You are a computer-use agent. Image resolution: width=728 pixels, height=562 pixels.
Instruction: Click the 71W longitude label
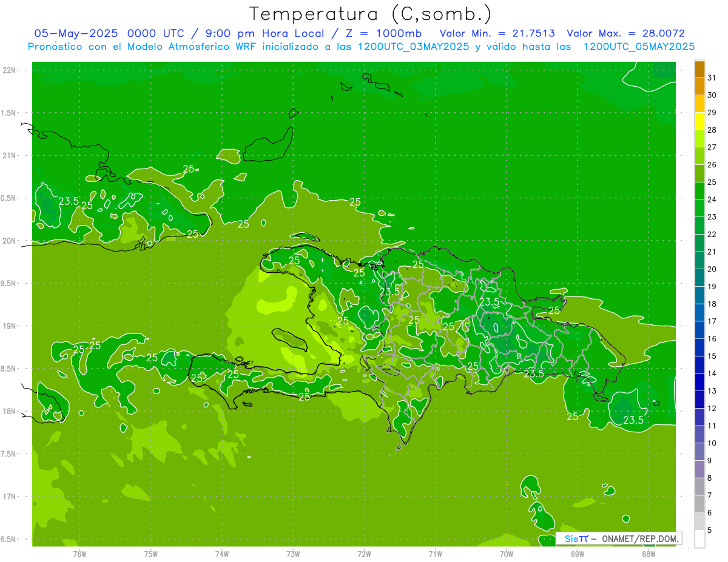click(435, 554)
